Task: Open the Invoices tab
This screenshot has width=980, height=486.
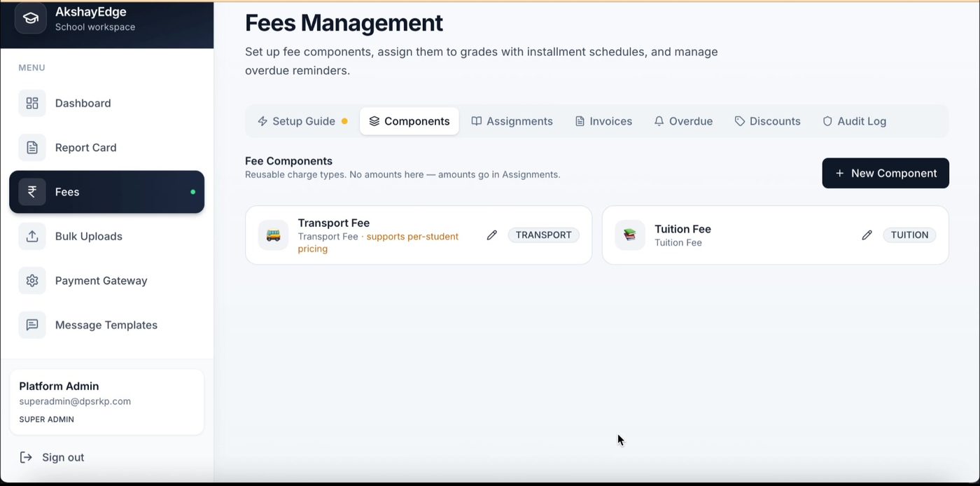Action: [603, 121]
